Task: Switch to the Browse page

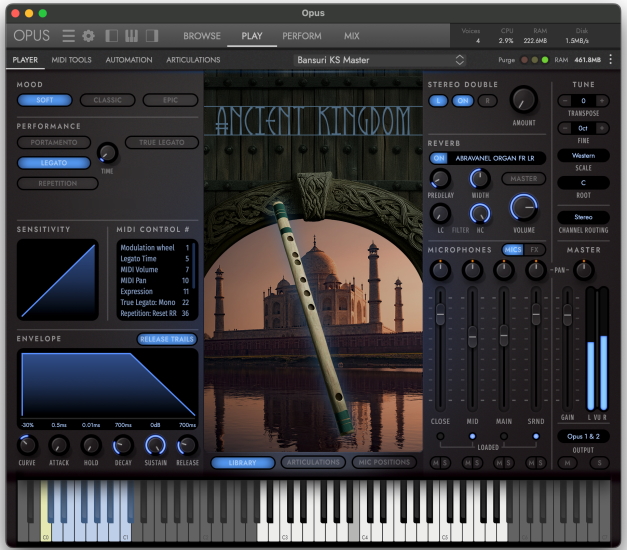Action: (202, 36)
